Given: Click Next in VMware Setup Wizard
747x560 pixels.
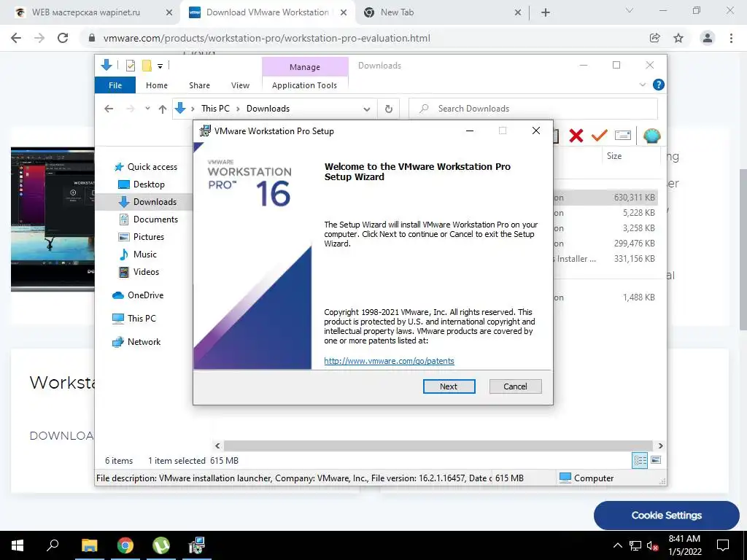Looking at the screenshot, I should 449,386.
